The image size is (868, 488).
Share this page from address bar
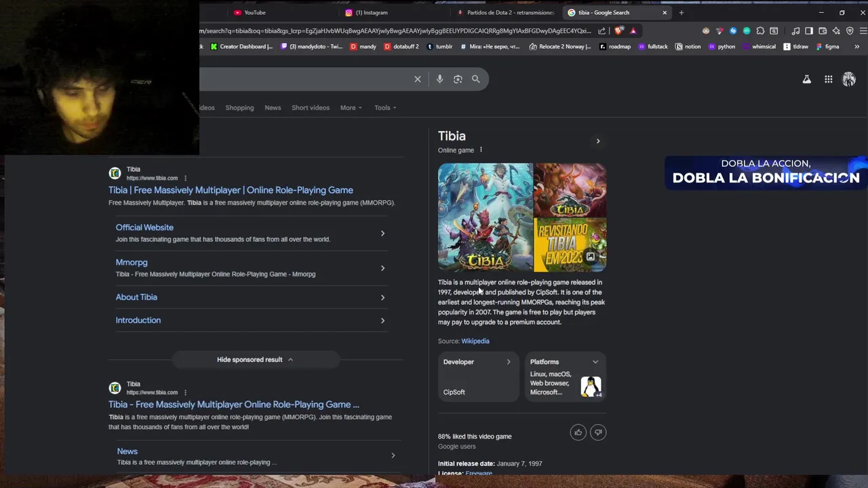[x=601, y=30]
